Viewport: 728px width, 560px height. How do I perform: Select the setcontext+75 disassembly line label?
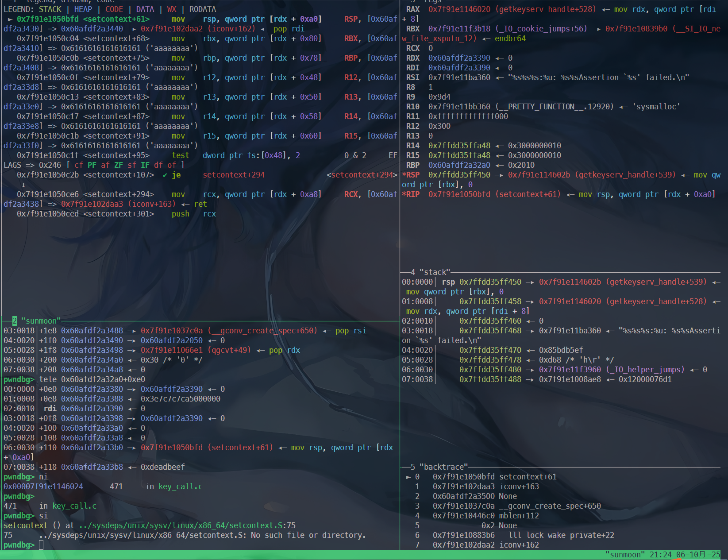[116, 58]
